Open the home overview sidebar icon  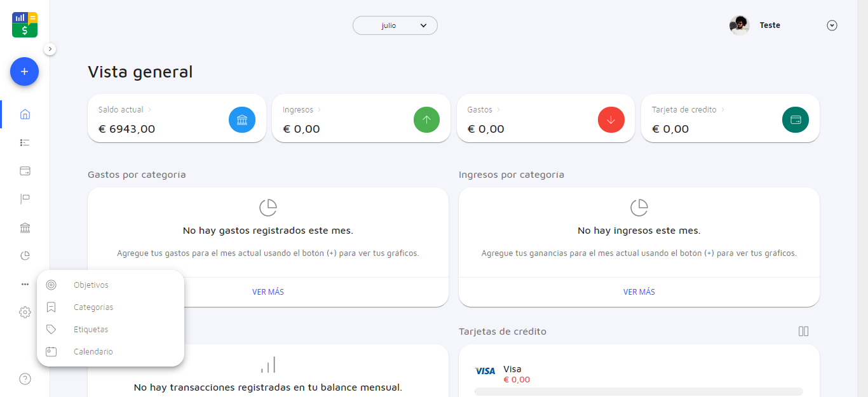click(25, 114)
